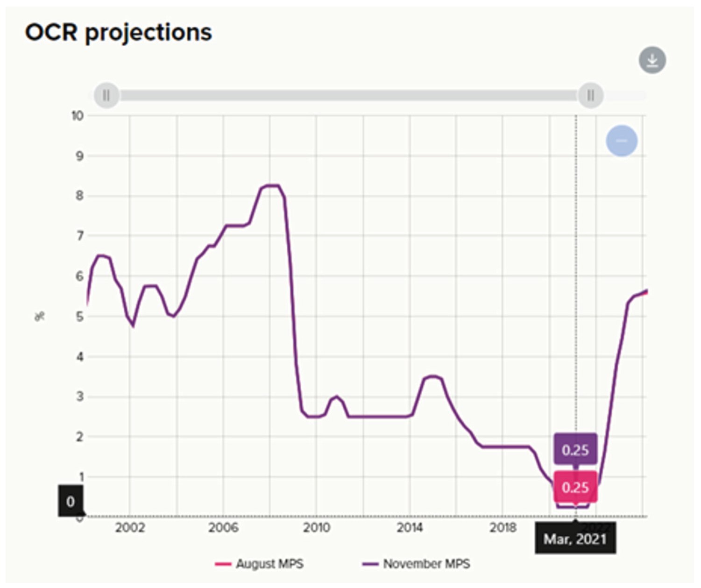Click the black 0 y-axis value marker
This screenshot has width=701, height=588.
coord(71,501)
